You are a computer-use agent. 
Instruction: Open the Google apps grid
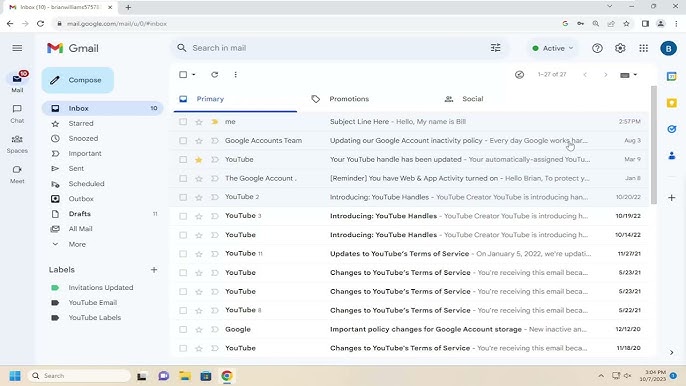[x=644, y=48]
